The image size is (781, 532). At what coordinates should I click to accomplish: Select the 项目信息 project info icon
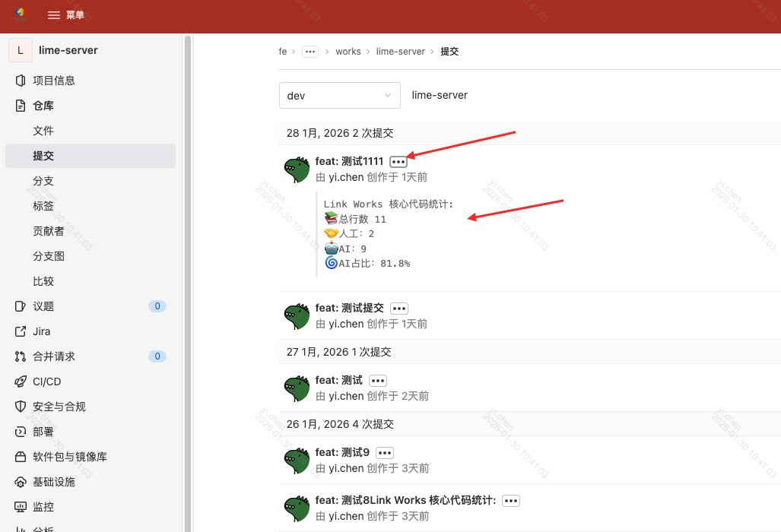[21, 81]
